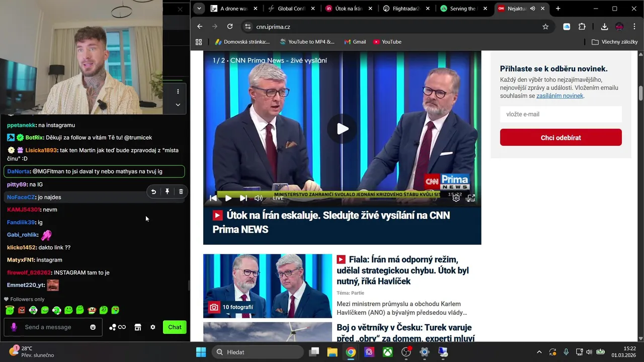Image resolution: width=644 pixels, height=362 pixels.
Task: Reload the cnn.iprima.cz page
Action: coord(230,27)
